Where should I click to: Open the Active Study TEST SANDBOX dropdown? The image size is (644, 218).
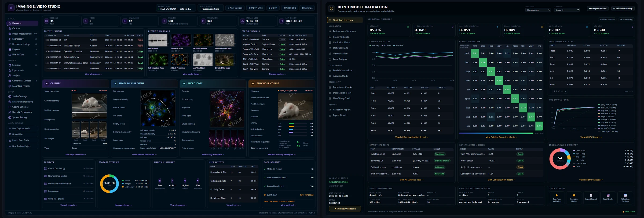176,8
